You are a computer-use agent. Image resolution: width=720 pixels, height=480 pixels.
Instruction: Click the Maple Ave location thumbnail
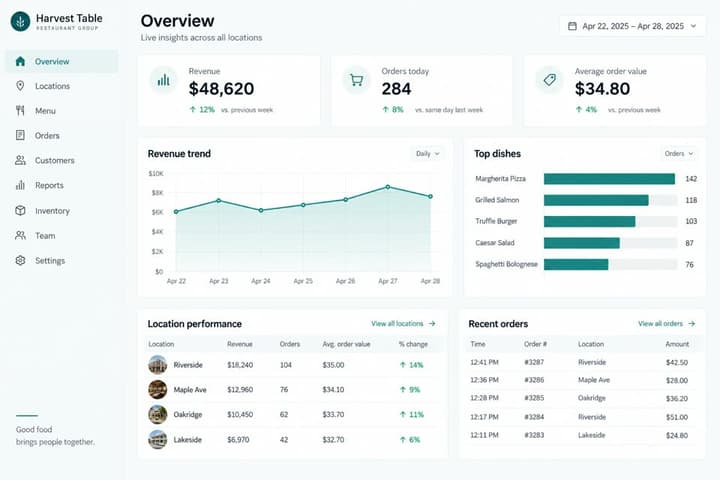pos(158,390)
